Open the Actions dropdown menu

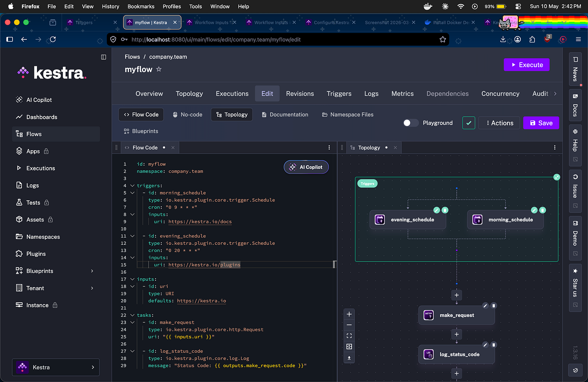coord(499,123)
